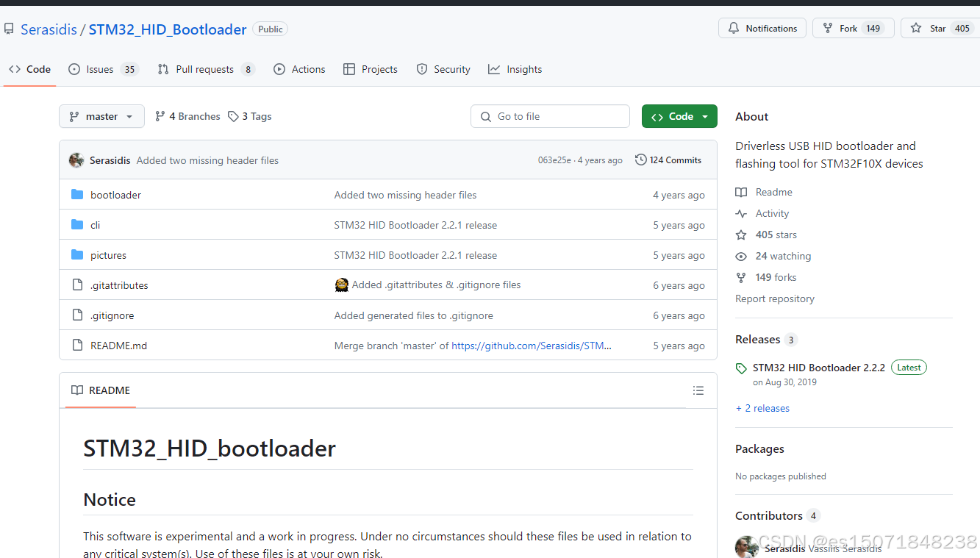The width and height of the screenshot is (980, 558).
Task: Open the bootloader folder
Action: (x=115, y=195)
